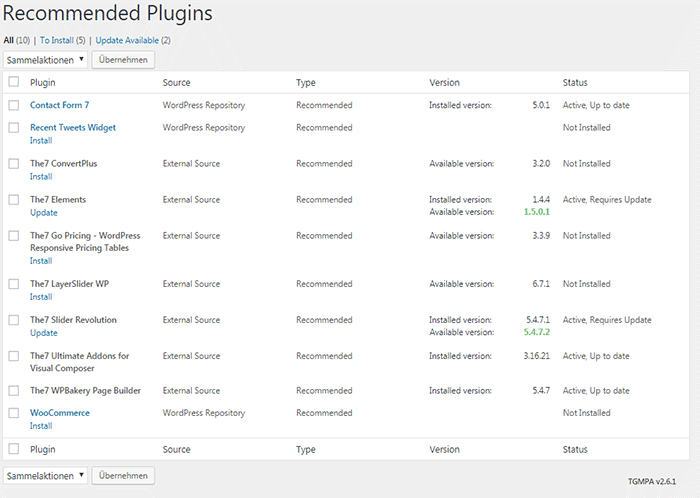Open the Recent Tweets Widget link
This screenshot has width=700, height=498.
(73, 128)
